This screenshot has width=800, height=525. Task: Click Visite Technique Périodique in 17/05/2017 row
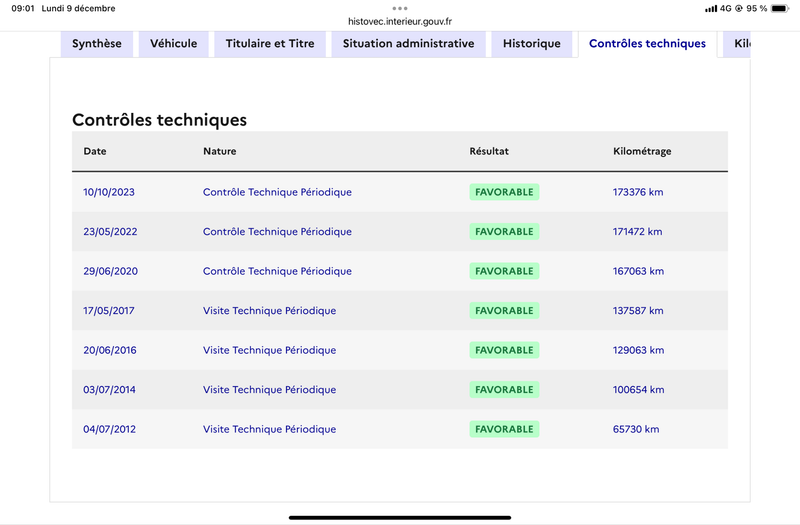(269, 311)
